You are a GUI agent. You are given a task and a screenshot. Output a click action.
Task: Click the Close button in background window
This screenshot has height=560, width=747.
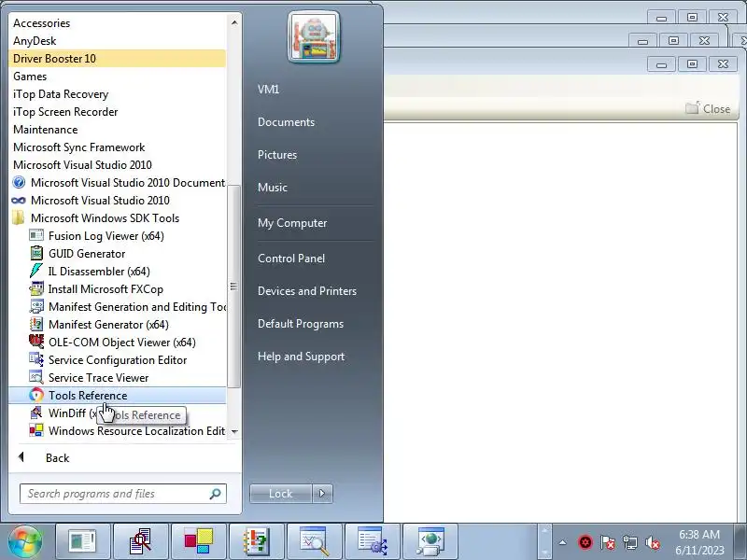pyautogui.click(x=708, y=108)
